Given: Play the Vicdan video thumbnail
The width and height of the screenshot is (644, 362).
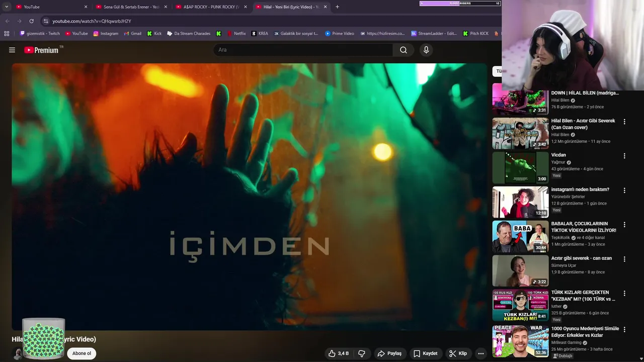Looking at the screenshot, I should pyautogui.click(x=520, y=168).
